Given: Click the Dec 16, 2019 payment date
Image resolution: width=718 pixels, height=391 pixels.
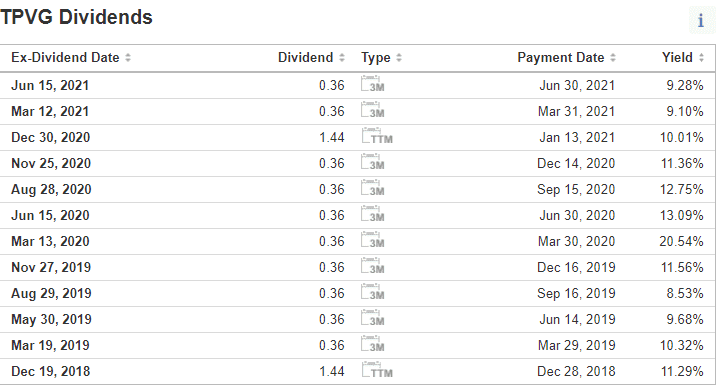Looking at the screenshot, I should pyautogui.click(x=576, y=268).
